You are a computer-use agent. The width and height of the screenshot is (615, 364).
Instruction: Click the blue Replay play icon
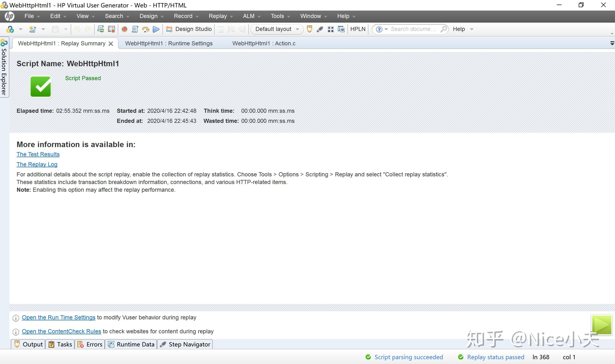(156, 29)
